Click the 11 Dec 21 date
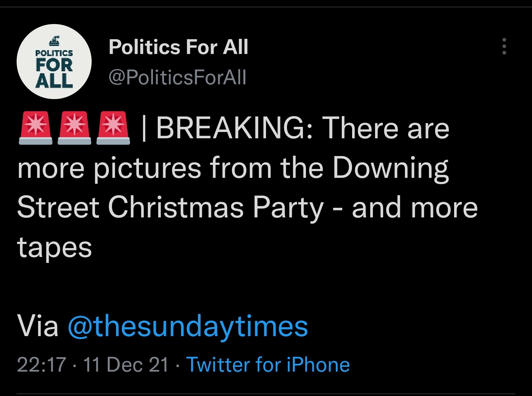The width and height of the screenshot is (532, 396). click(126, 365)
